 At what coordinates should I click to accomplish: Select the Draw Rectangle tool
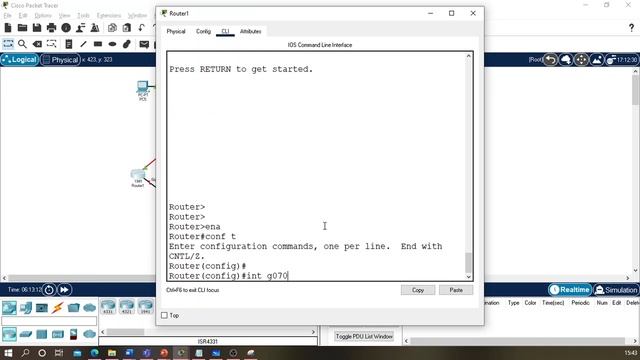pyautogui.click(x=98, y=44)
